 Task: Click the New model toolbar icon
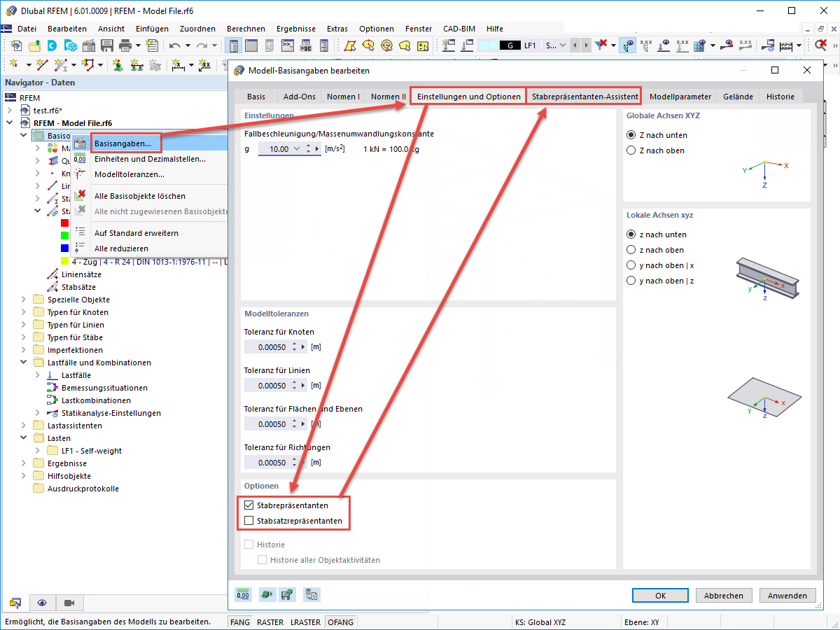[16, 45]
